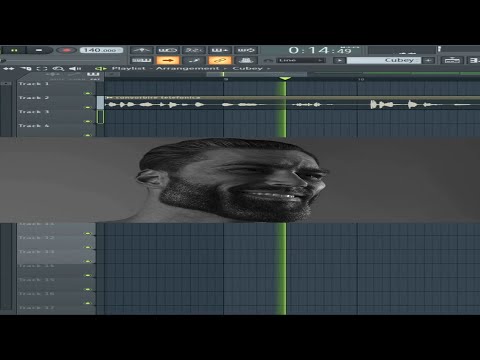
Task: Select Track 2 header
Action: pyautogui.click(x=56, y=101)
